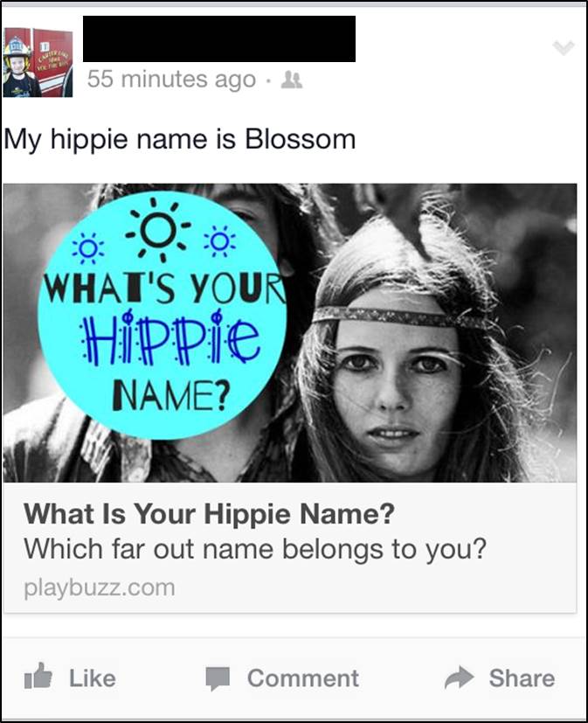The width and height of the screenshot is (588, 723).
Task: Click the teal 'What's Your Hippie Name?' circle
Action: [162, 316]
